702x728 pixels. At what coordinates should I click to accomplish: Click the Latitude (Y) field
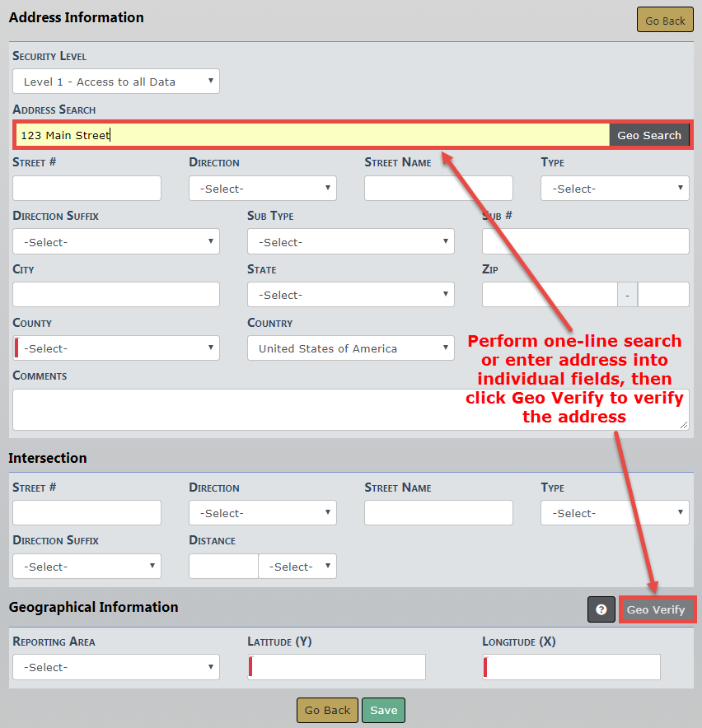tap(337, 667)
